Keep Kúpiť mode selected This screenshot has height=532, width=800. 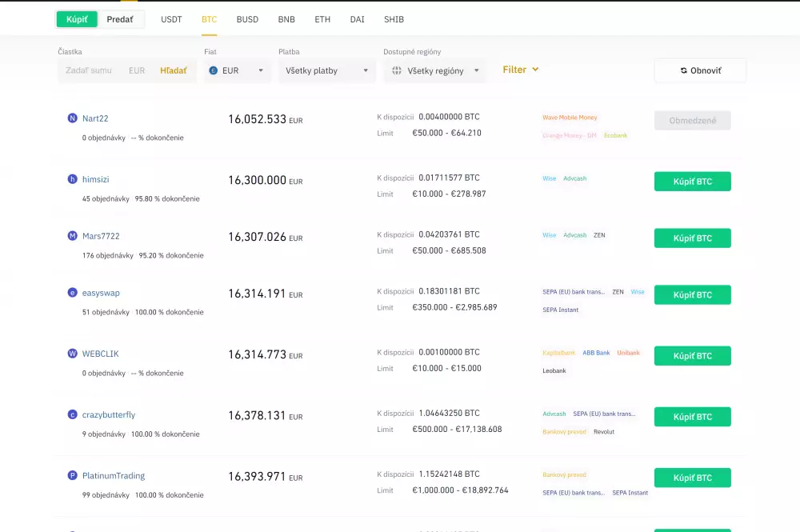pyautogui.click(x=76, y=18)
